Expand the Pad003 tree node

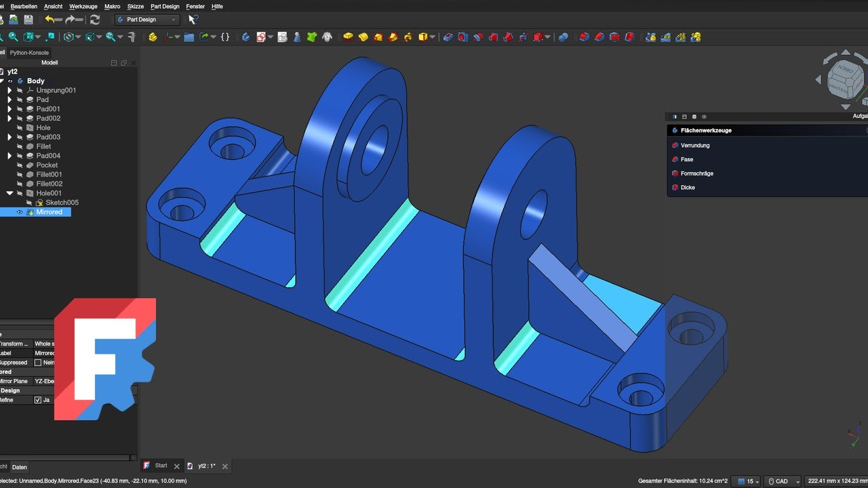(9, 137)
